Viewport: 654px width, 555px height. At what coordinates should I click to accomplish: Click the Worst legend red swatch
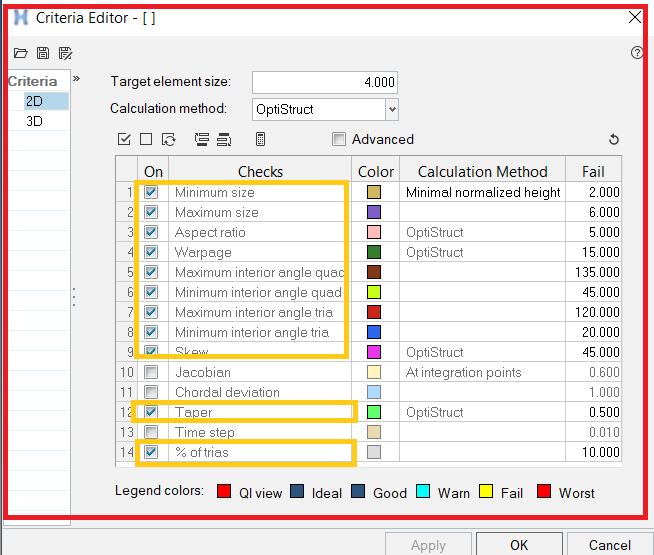coord(544,491)
